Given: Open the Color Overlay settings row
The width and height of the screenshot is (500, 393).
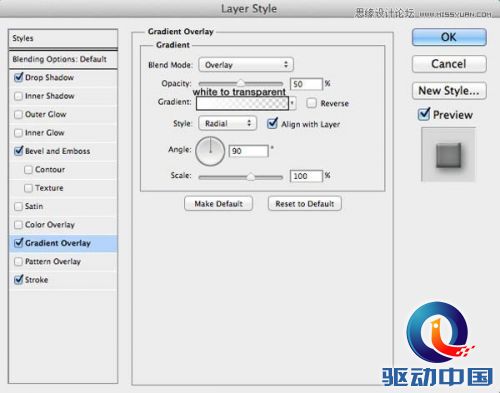Looking at the screenshot, I should 63,225.
